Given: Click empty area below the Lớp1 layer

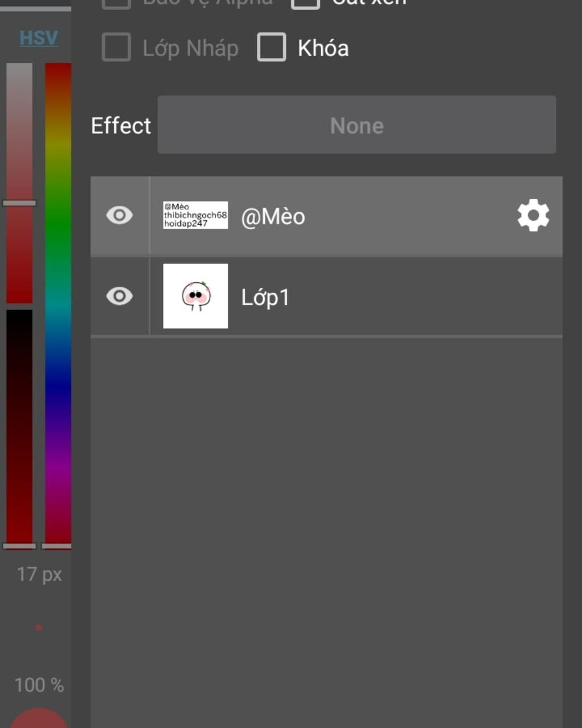Looking at the screenshot, I should pyautogui.click(x=326, y=512).
